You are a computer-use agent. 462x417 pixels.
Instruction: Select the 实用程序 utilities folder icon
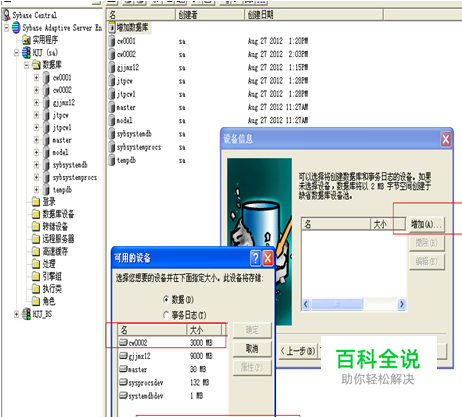26,40
